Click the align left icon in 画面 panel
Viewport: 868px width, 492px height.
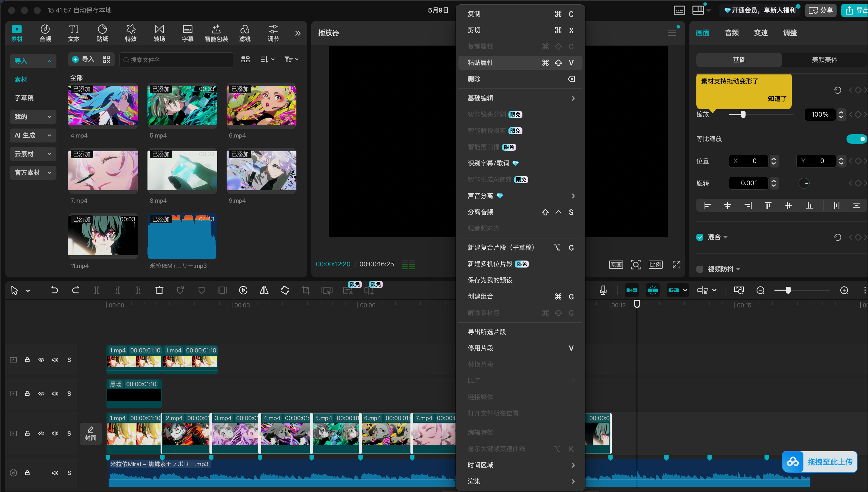(x=707, y=206)
